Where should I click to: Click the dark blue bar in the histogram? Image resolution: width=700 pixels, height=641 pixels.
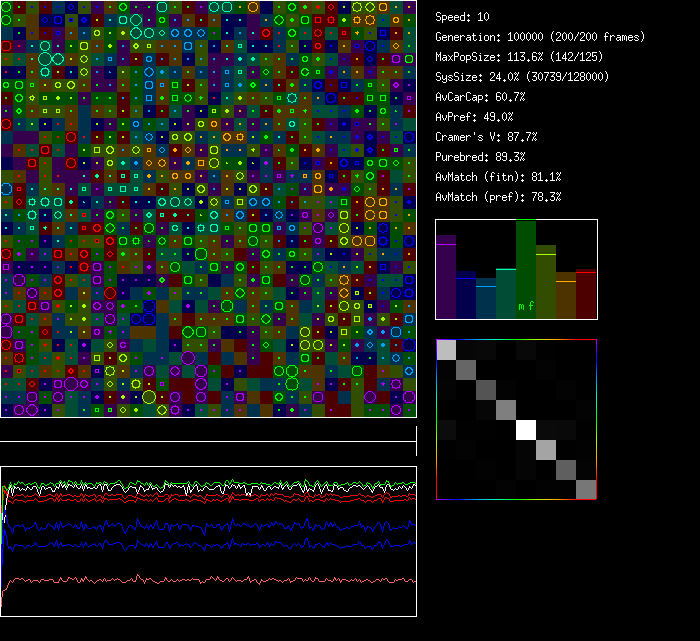pyautogui.click(x=466, y=296)
